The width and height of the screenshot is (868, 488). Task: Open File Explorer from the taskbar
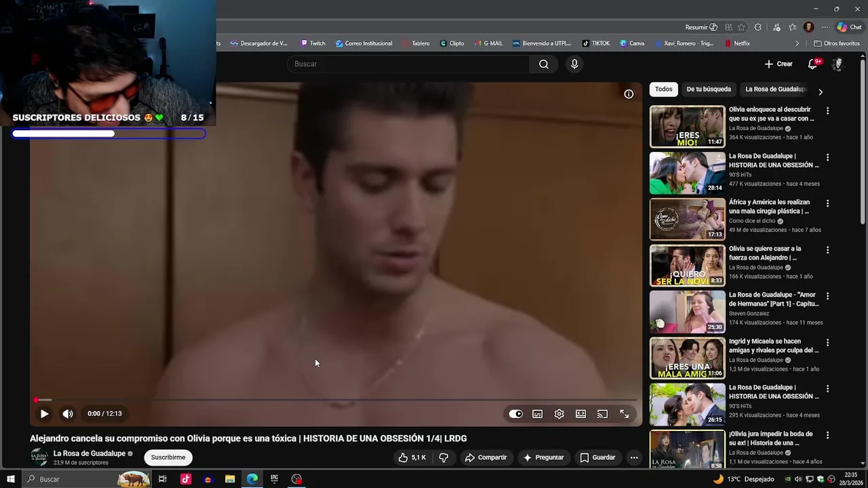(230, 479)
